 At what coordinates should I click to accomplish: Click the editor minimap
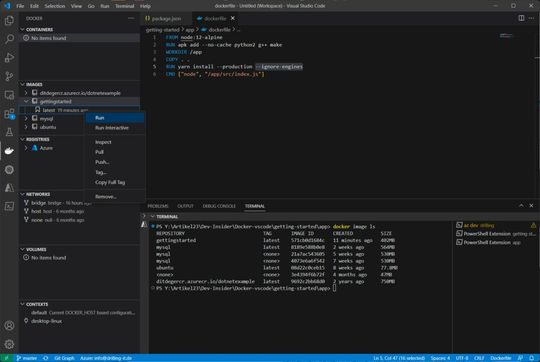pos(507,35)
